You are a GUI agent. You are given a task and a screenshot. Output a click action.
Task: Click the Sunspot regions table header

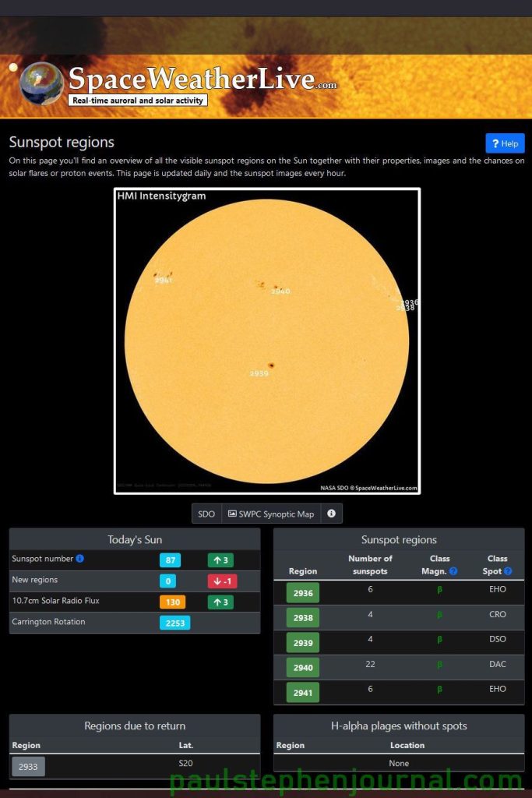tap(399, 539)
